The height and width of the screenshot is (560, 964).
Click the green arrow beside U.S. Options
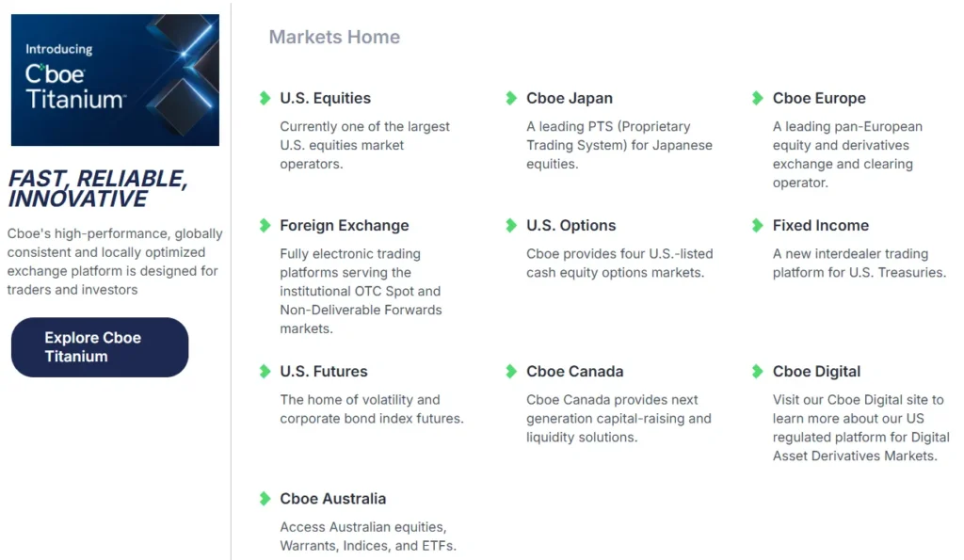coord(511,225)
